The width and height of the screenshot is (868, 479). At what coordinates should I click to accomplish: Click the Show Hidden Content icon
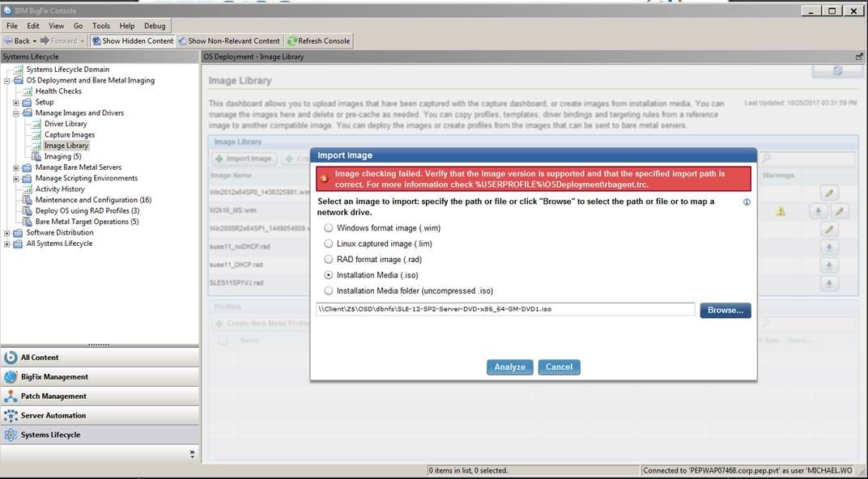pyautogui.click(x=96, y=41)
